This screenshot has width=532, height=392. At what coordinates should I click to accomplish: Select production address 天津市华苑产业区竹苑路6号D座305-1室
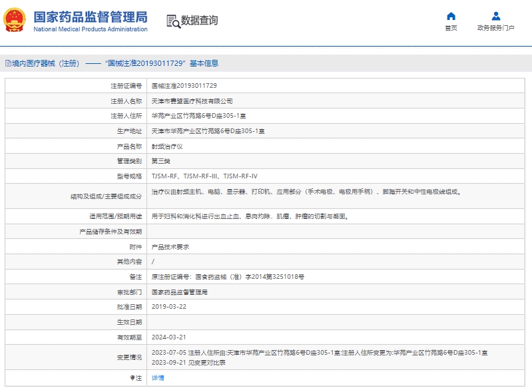tap(208, 131)
